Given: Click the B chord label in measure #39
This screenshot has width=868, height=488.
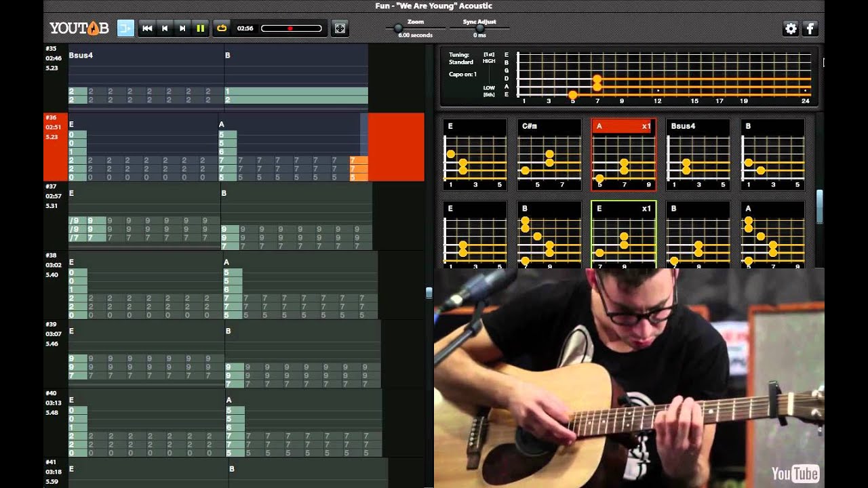Looking at the screenshot, I should (228, 331).
